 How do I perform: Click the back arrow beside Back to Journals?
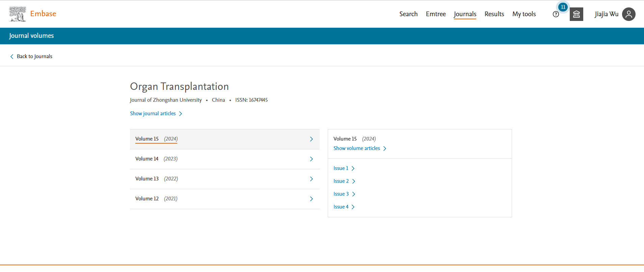pos(12,56)
